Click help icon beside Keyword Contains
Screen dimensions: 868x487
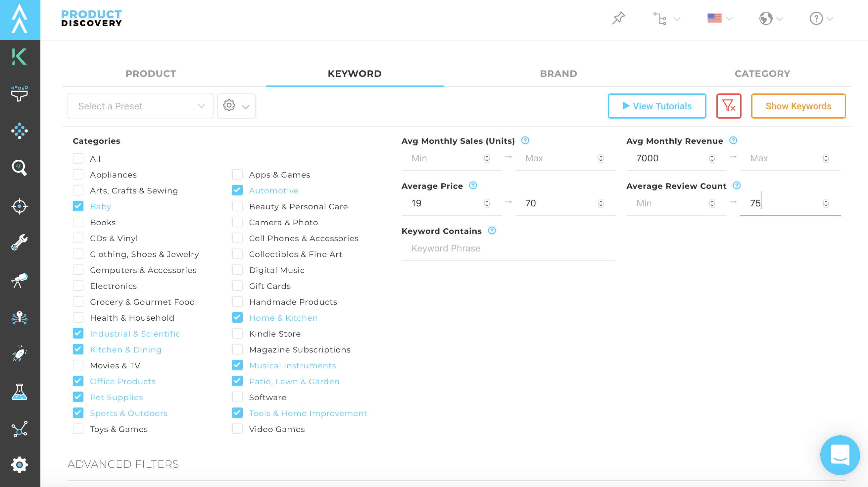(492, 231)
